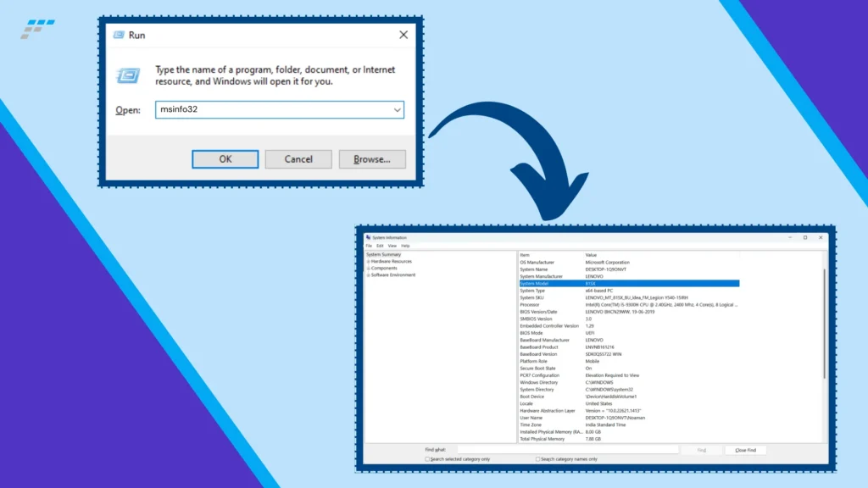Click the Open text field containing msinfo32
Image resolution: width=868 pixels, height=488 pixels.
[280, 109]
